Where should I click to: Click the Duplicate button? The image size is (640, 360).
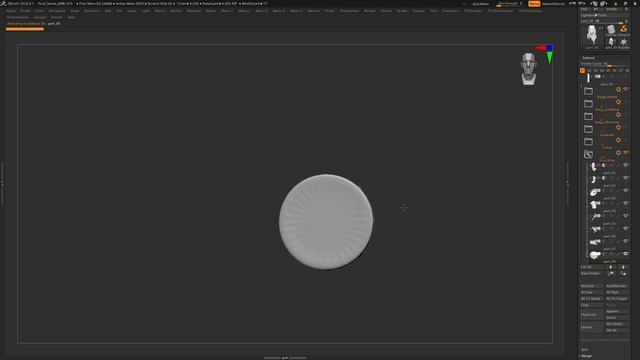[x=592, y=315]
